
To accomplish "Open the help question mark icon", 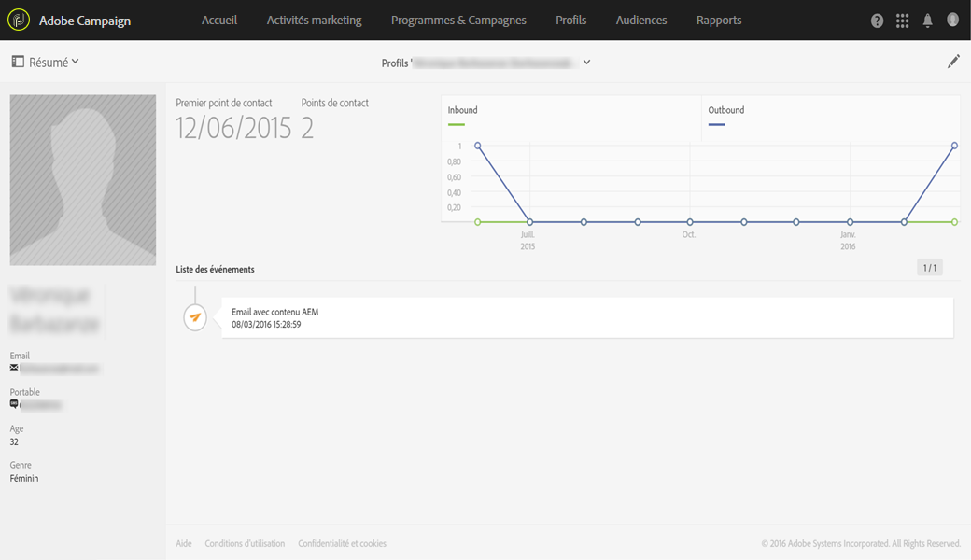I will point(877,21).
